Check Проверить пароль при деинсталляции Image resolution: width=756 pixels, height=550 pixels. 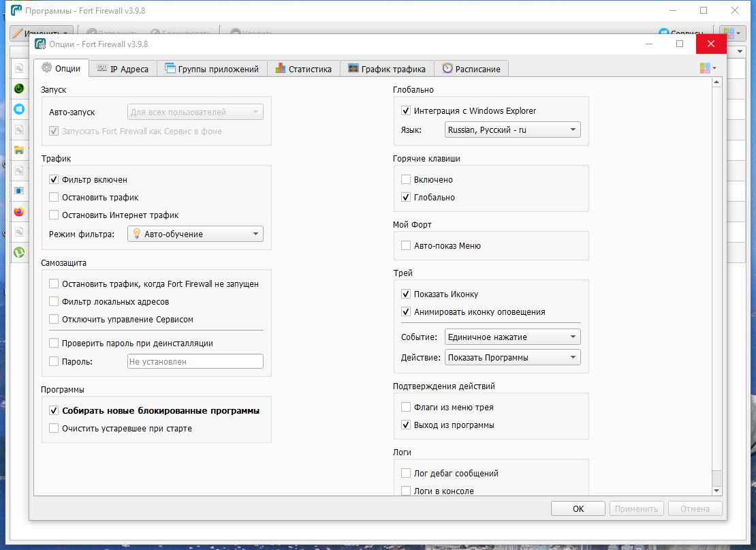coord(54,343)
